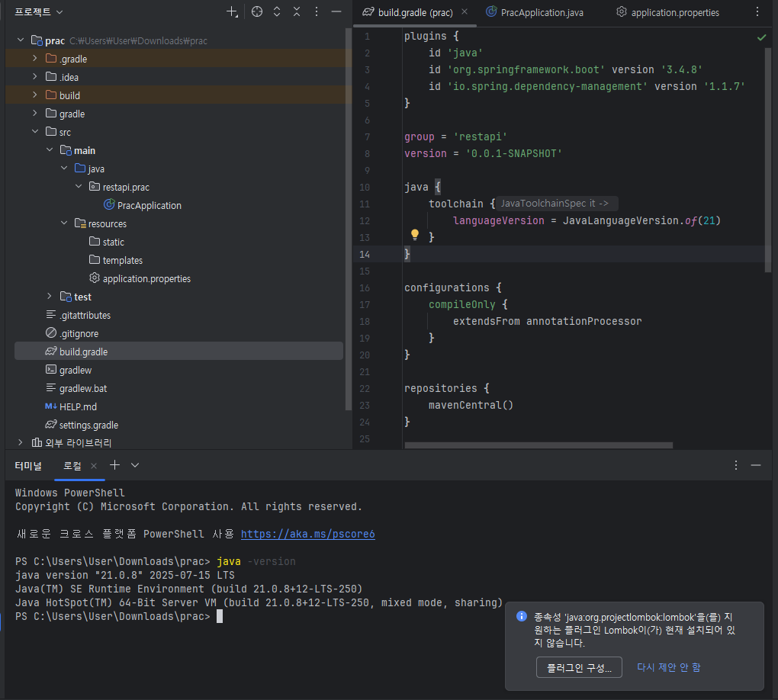
Task: Click the mavenCentral() code text
Action: coord(471,406)
